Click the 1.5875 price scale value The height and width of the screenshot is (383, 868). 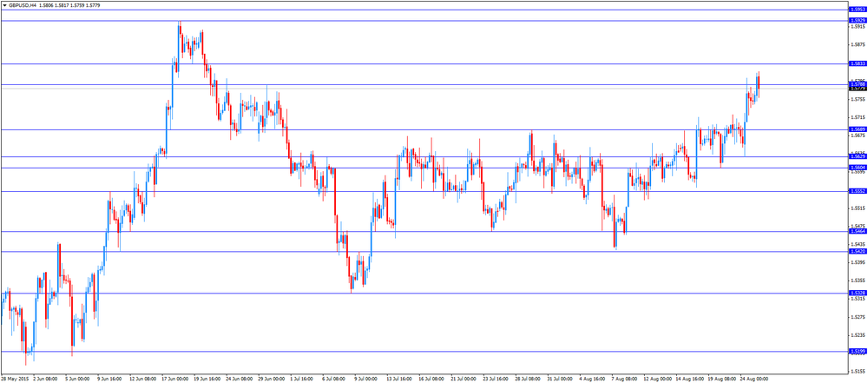(858, 45)
